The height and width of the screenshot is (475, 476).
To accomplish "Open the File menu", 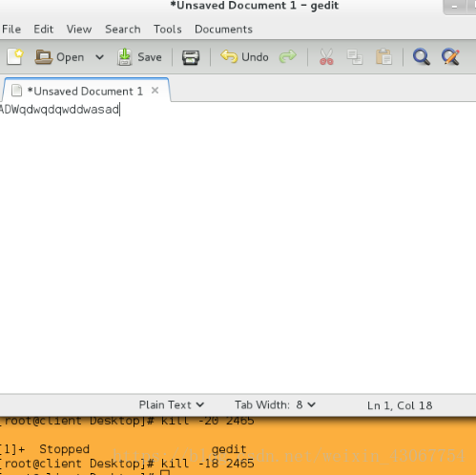I will pyautogui.click(x=11, y=30).
